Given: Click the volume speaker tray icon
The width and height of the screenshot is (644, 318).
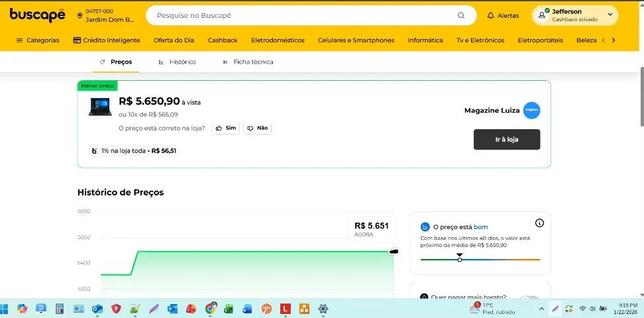Looking at the screenshot, I should pos(592,309).
